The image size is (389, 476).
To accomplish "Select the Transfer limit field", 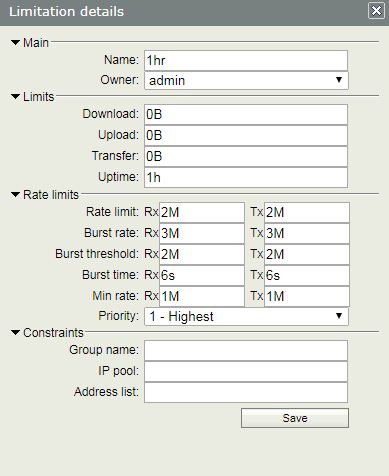I will pyautogui.click(x=246, y=156).
